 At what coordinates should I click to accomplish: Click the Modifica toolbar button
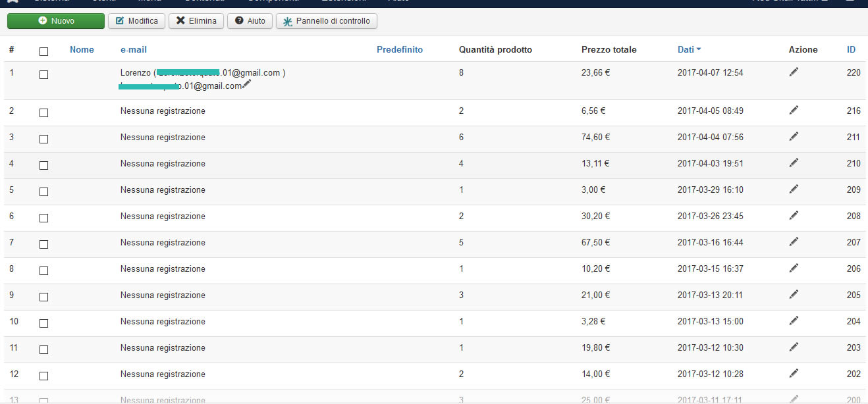137,21
